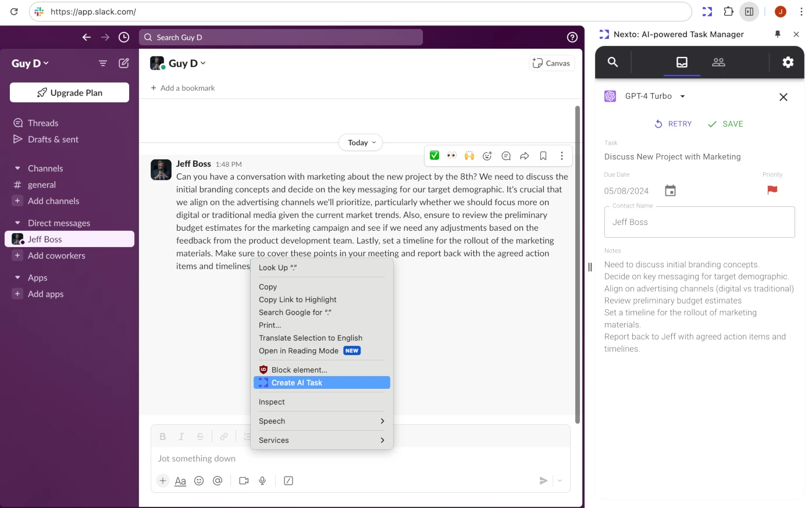Open the search in the Nexto panel
This screenshot has width=812, height=508.
pos(612,62)
